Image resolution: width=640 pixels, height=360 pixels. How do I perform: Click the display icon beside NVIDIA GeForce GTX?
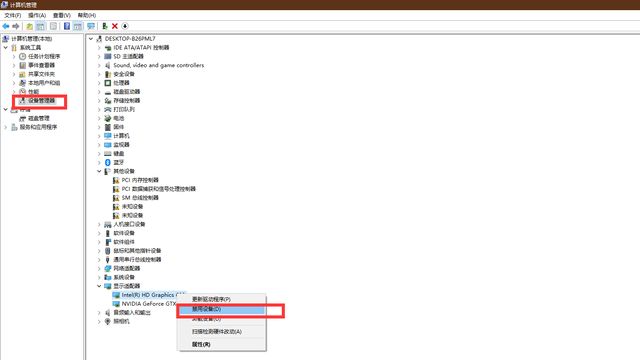[116, 304]
